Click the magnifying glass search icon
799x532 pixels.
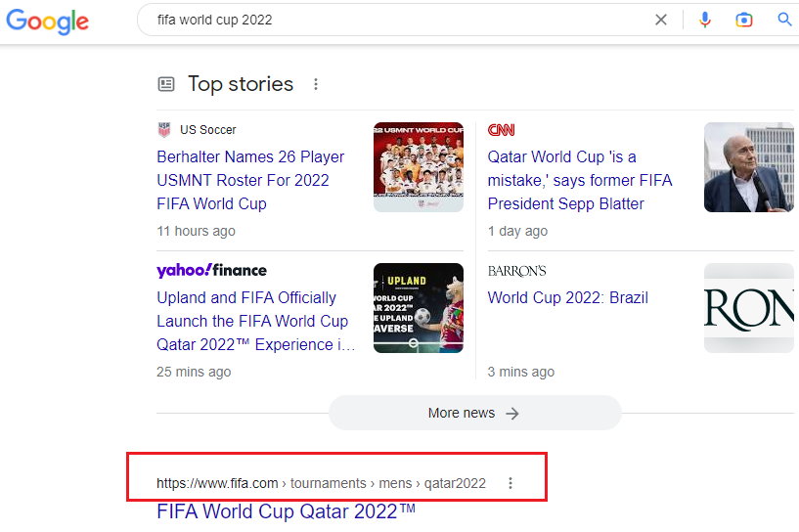[x=784, y=20]
